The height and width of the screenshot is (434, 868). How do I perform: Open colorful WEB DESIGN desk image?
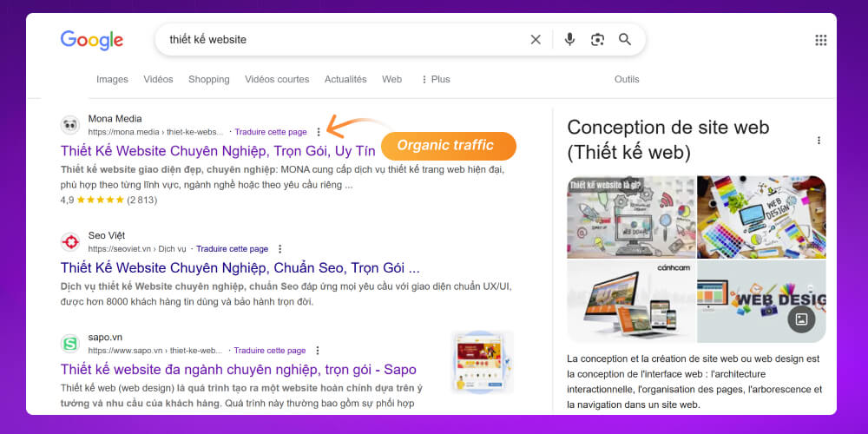pyautogui.click(x=762, y=217)
